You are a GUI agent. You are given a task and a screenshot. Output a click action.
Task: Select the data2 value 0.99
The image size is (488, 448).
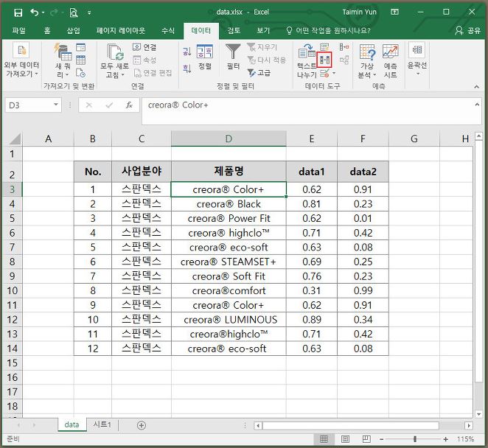click(363, 291)
